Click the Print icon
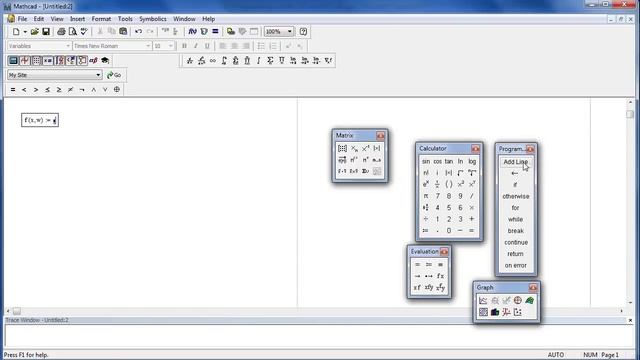Image resolution: width=640 pixels, height=360 pixels. (x=61, y=31)
